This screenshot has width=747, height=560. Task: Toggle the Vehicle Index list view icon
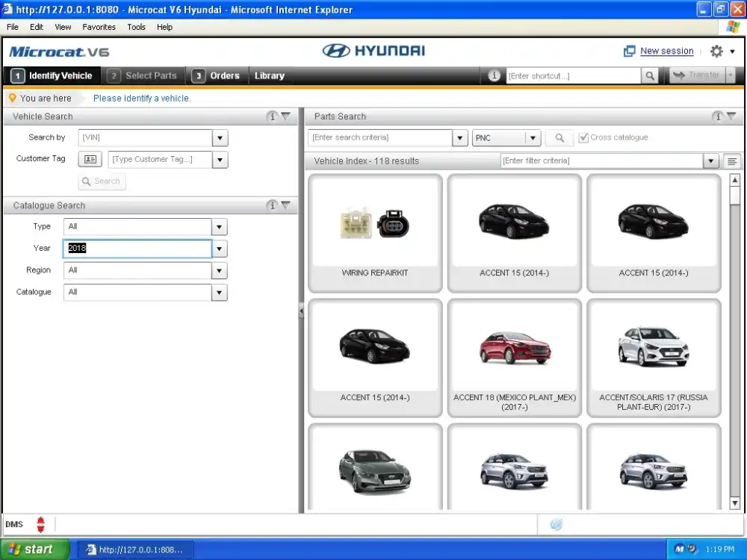click(733, 161)
